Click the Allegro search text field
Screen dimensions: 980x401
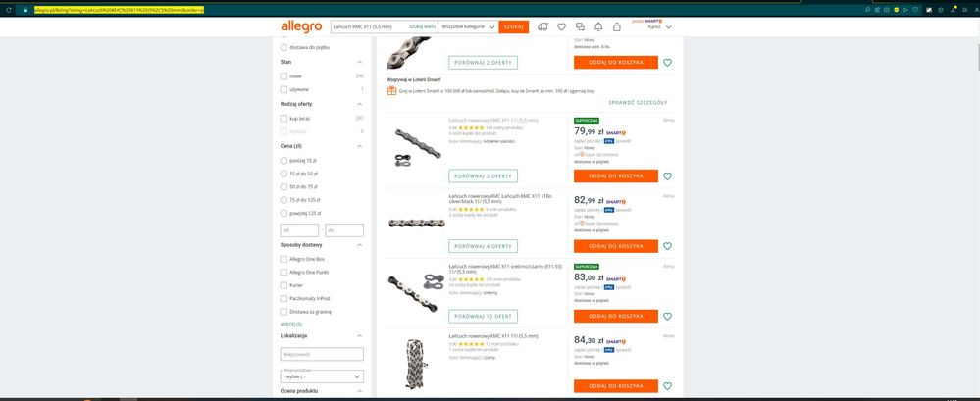click(x=369, y=26)
